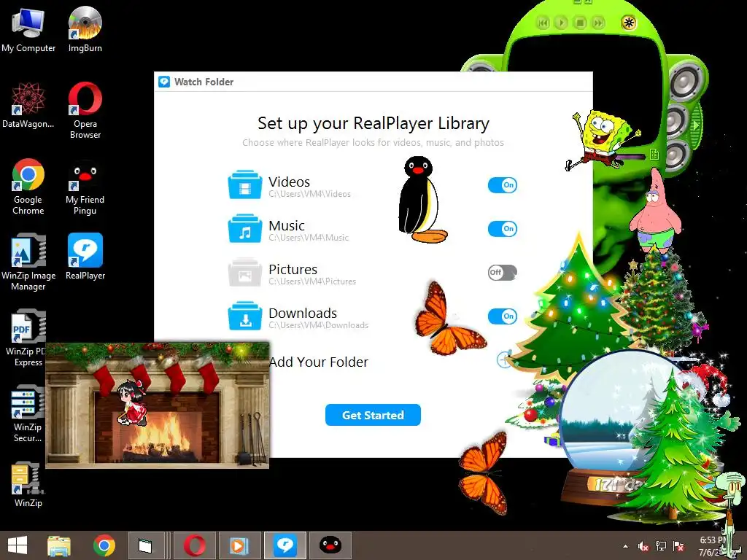Click Get Started button
This screenshot has width=747, height=560.
click(373, 415)
